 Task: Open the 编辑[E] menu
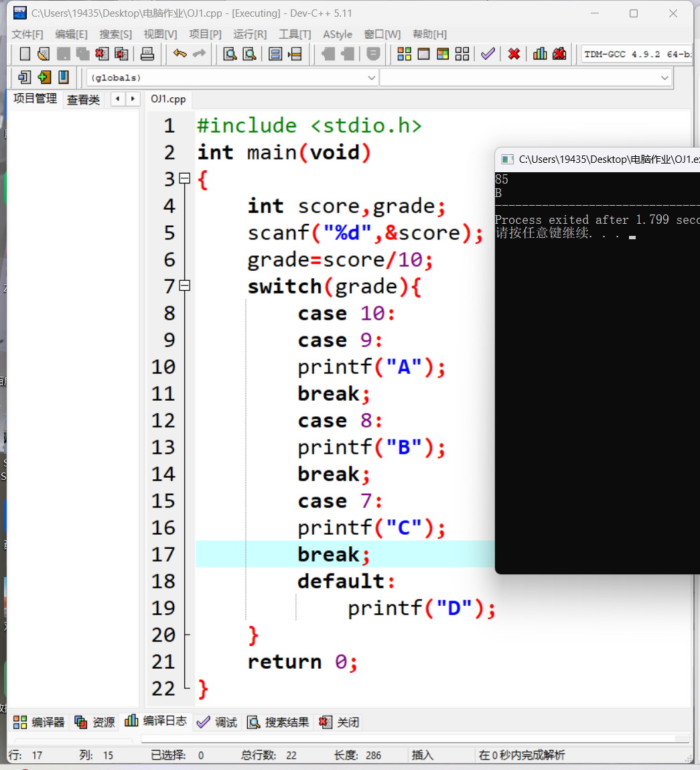pos(71,34)
